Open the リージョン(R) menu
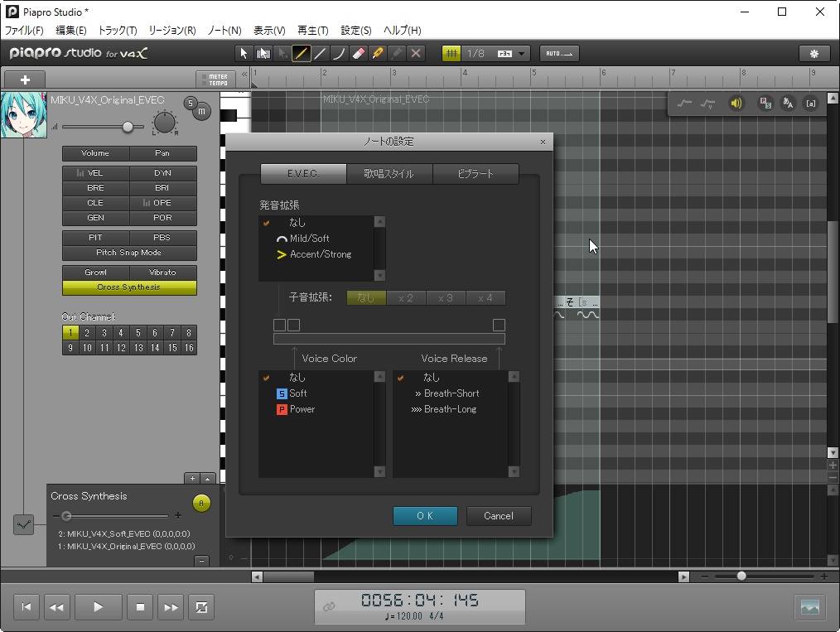The height and width of the screenshot is (632, 840). tap(172, 31)
